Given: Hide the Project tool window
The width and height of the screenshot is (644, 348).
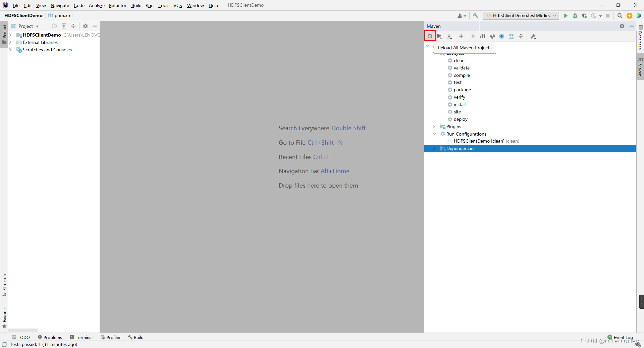Looking at the screenshot, I should pyautogui.click(x=95, y=26).
